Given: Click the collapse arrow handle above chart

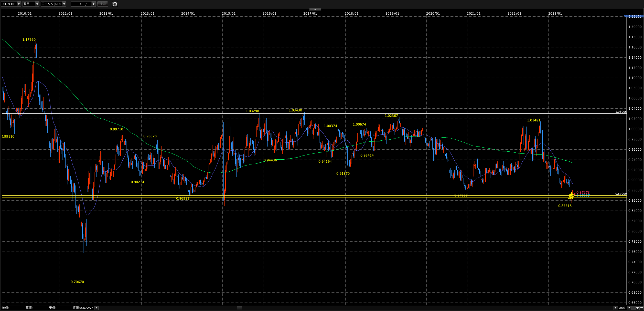Looking at the screenshot, I should coord(315,10).
